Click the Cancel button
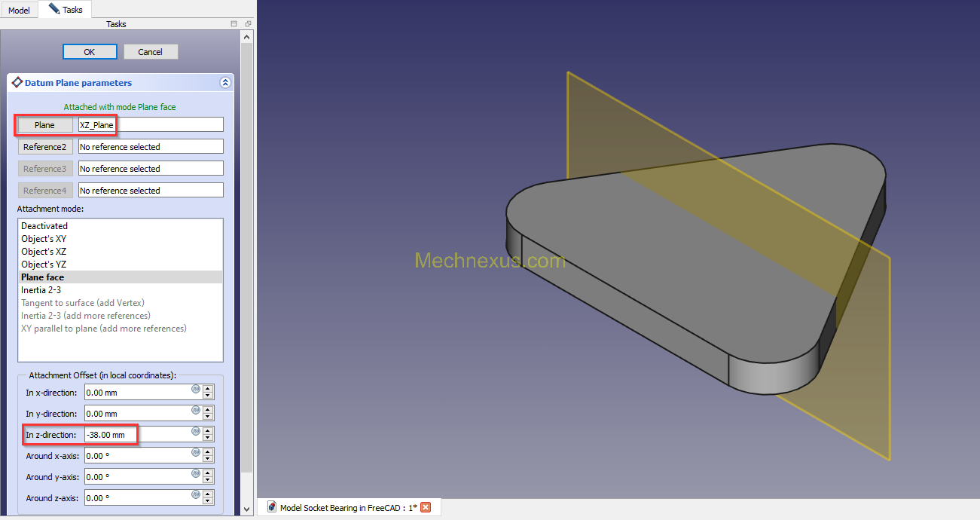980x520 pixels. point(150,52)
